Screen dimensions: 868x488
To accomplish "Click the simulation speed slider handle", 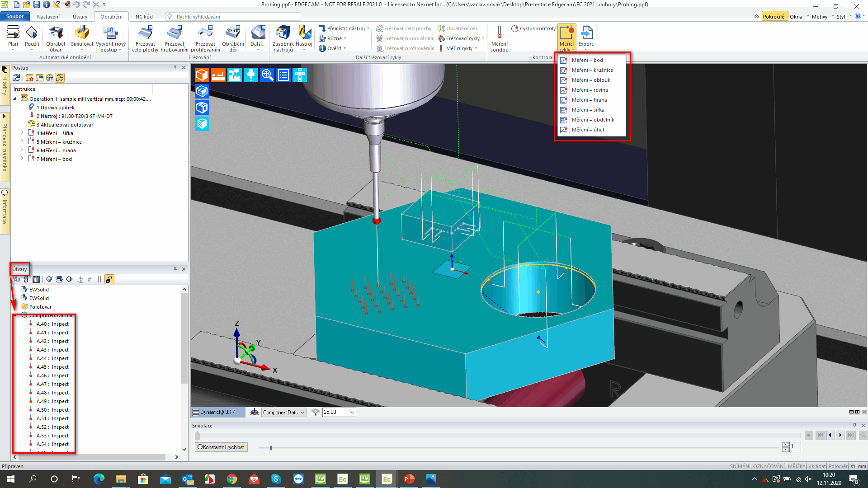I will (x=271, y=448).
